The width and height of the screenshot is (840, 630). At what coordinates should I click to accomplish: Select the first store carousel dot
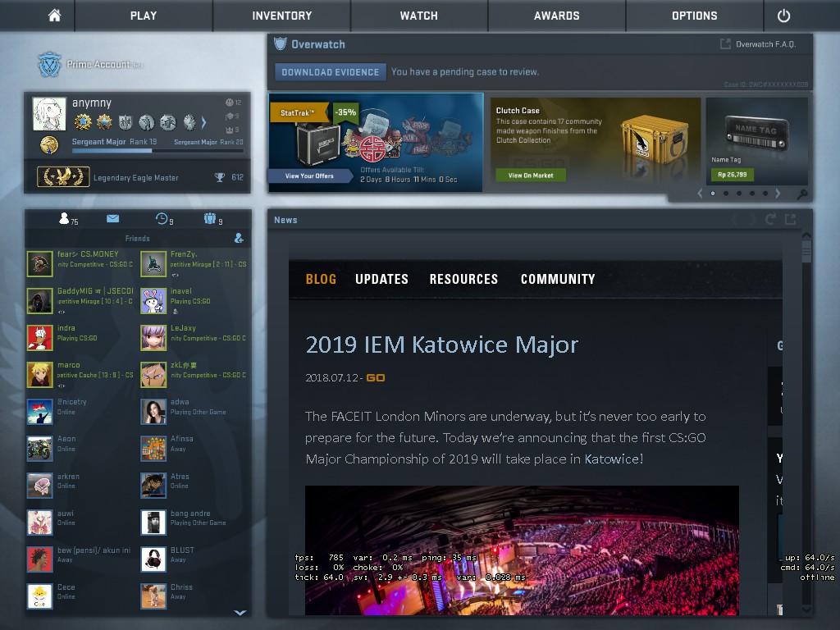(713, 194)
